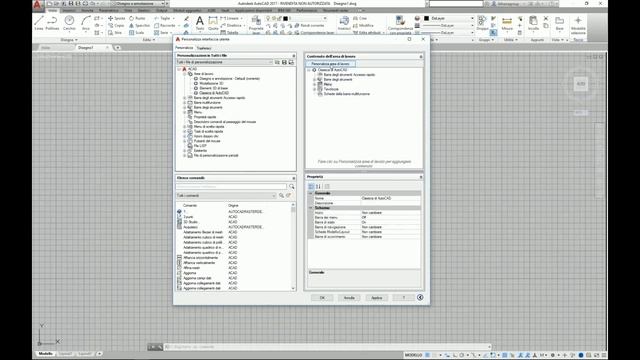
Task: Select the Polilinea tool in the ribbon
Action: 52,23
